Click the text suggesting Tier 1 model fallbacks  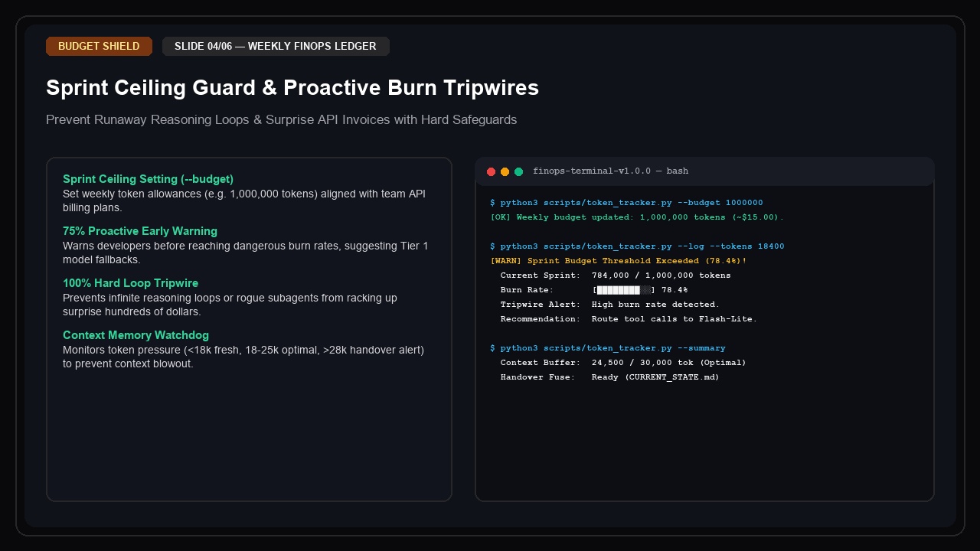(246, 253)
